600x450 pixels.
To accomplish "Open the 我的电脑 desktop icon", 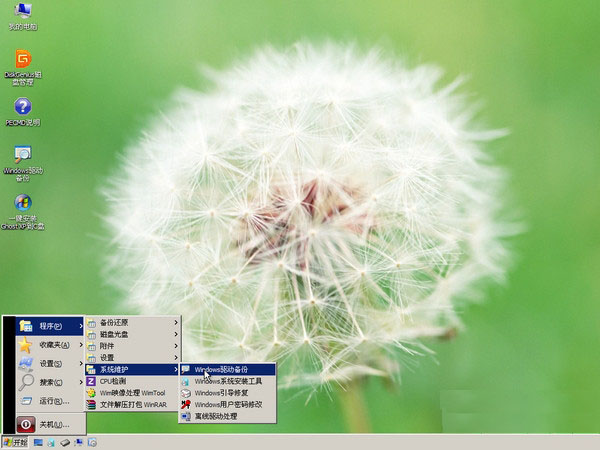I will tap(22, 12).
